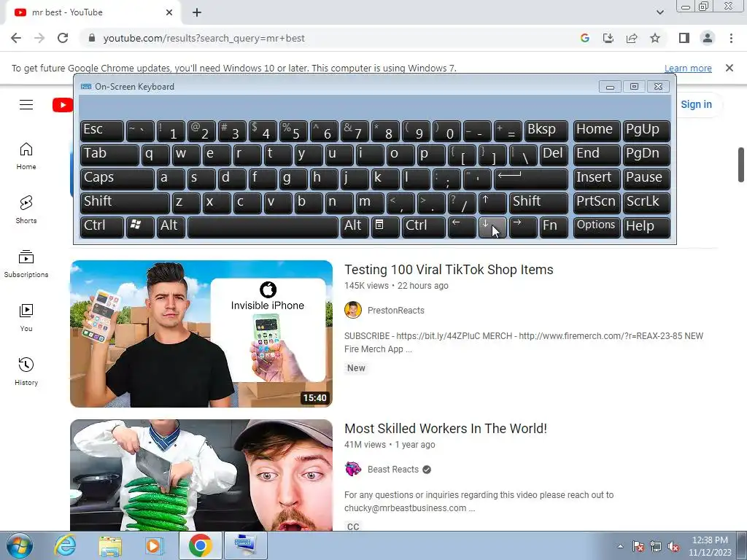
Task: Open the Chrome three-dot menu
Action: point(731,38)
